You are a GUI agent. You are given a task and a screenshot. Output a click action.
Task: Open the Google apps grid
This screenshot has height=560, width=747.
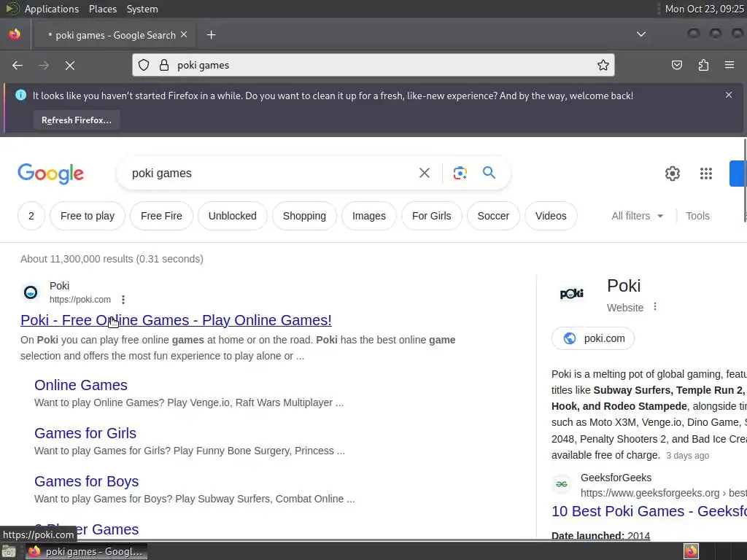coord(706,174)
